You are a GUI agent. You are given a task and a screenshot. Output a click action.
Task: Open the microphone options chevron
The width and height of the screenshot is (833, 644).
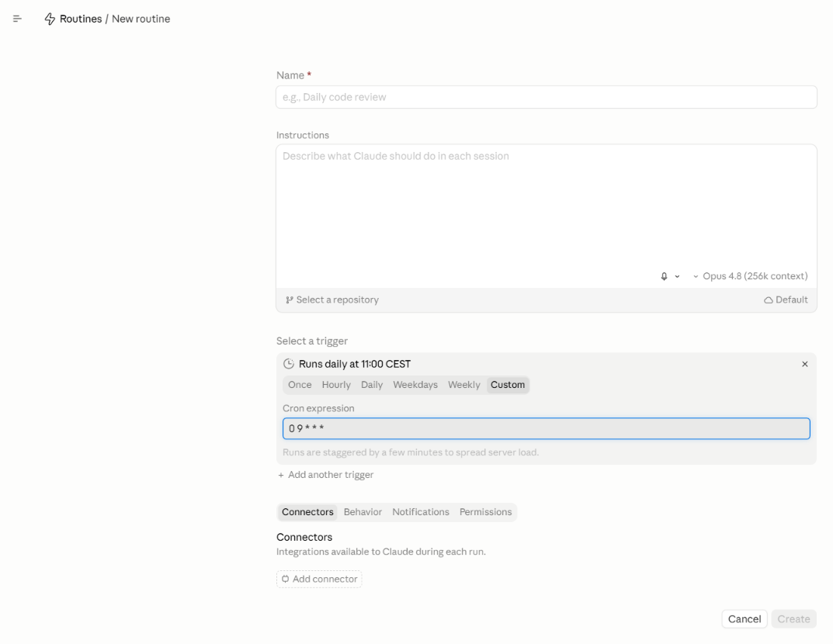677,276
